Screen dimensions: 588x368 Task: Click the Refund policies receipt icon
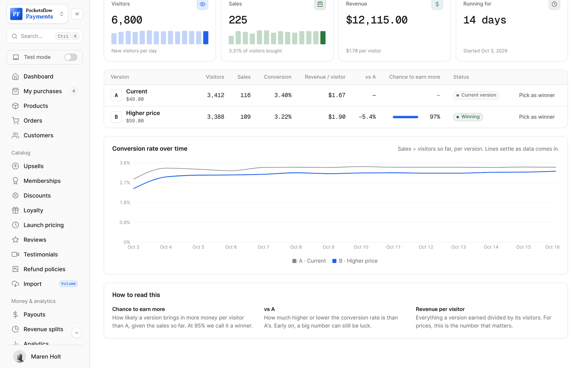(16, 269)
